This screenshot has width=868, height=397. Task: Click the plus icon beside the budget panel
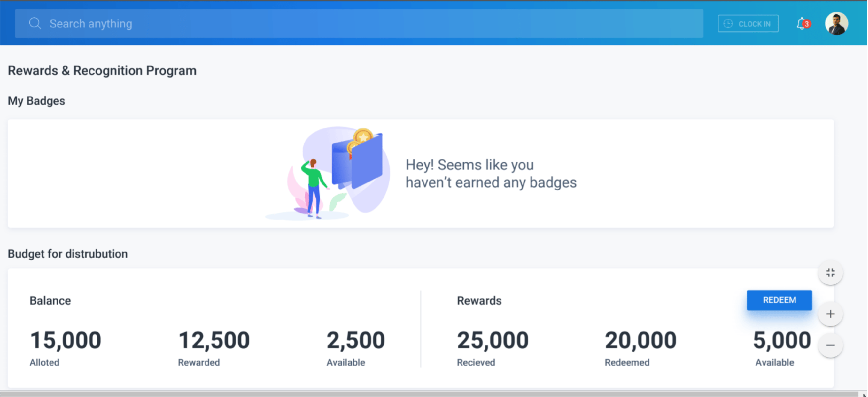[x=830, y=313]
